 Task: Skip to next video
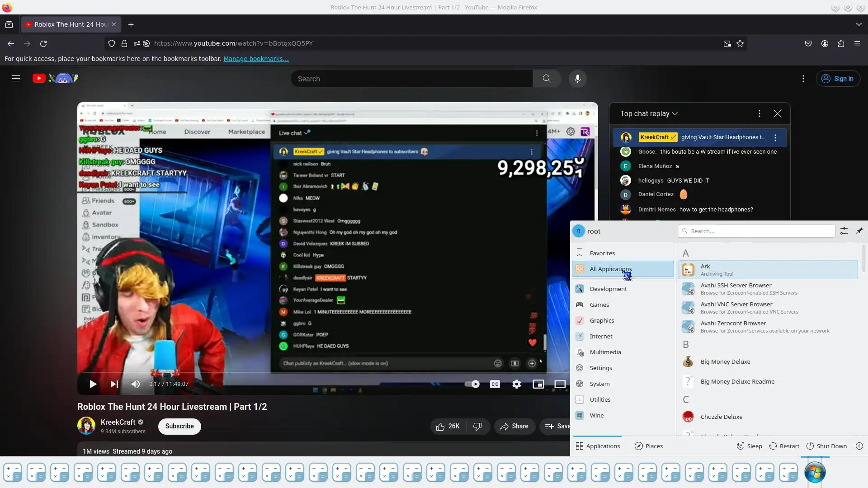[x=114, y=384]
